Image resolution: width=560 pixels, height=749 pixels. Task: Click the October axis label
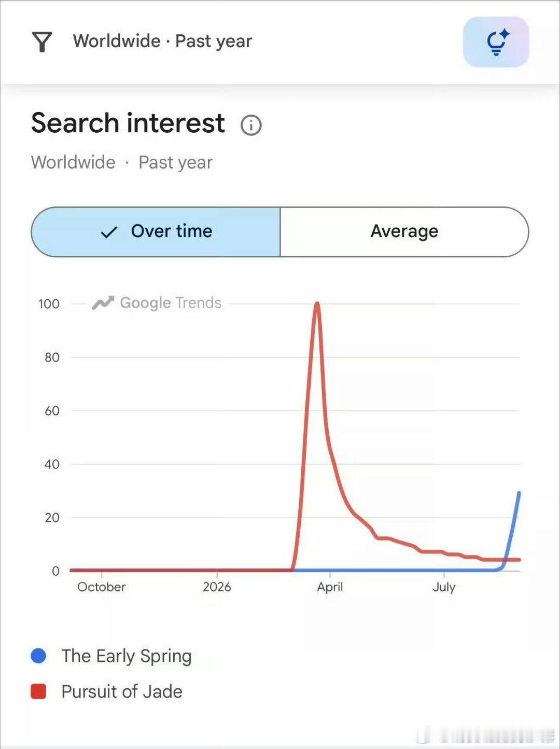(102, 587)
